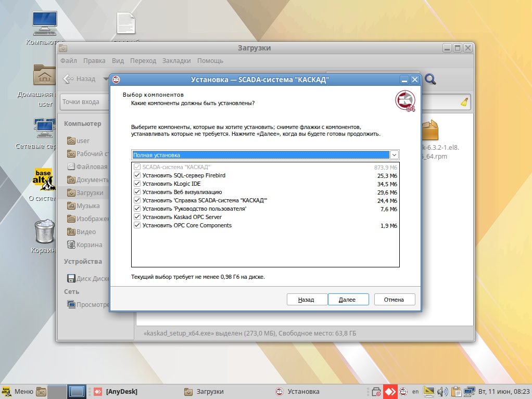
Task: Click the network connection tray icon
Action: point(470,391)
